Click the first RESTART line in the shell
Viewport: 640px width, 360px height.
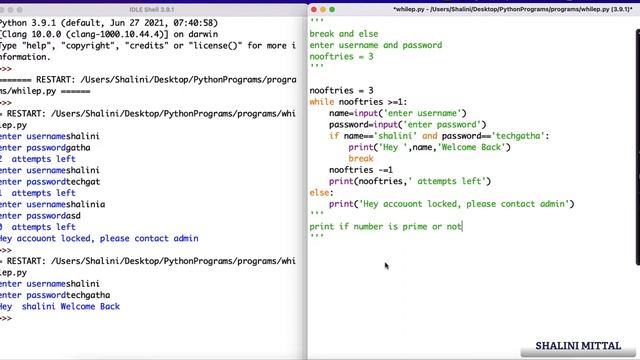click(x=148, y=85)
